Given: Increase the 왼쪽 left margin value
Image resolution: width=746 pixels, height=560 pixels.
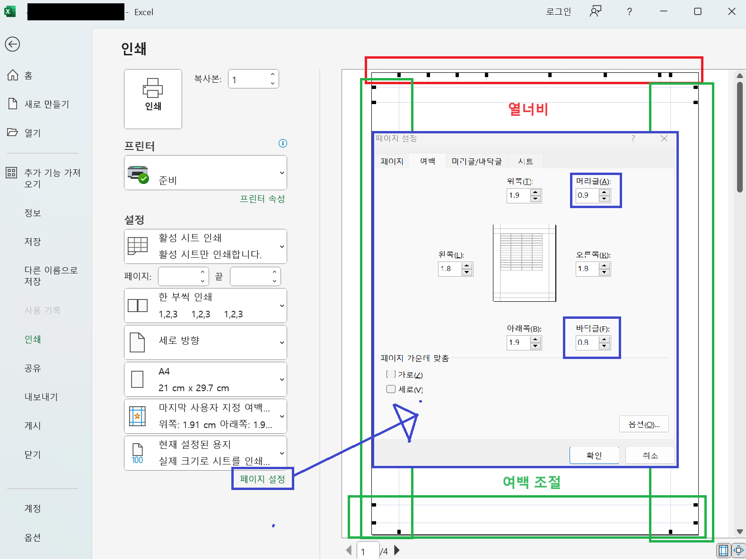Looking at the screenshot, I should 467,266.
